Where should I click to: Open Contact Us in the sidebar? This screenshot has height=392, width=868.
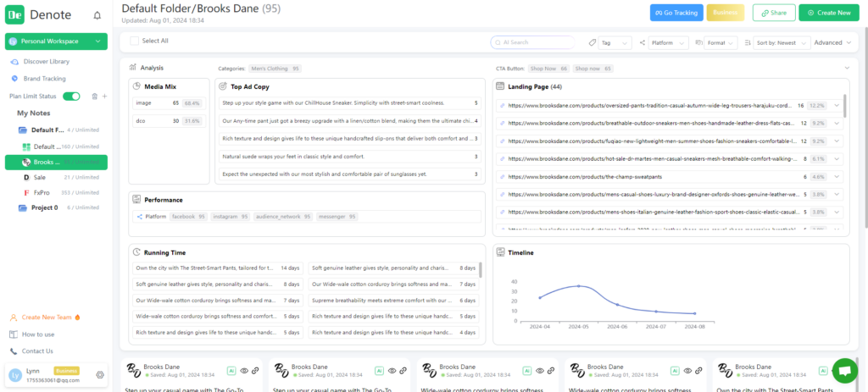pyautogui.click(x=37, y=351)
